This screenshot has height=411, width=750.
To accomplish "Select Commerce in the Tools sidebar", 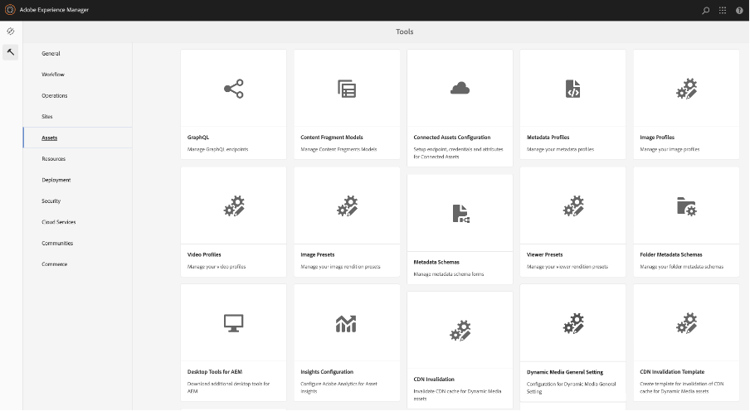I will (x=77, y=264).
